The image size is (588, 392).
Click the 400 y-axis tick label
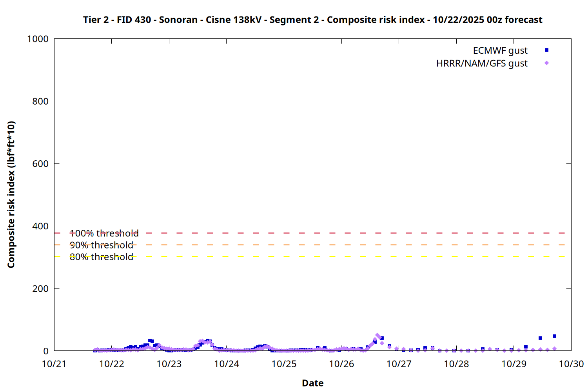pos(40,226)
